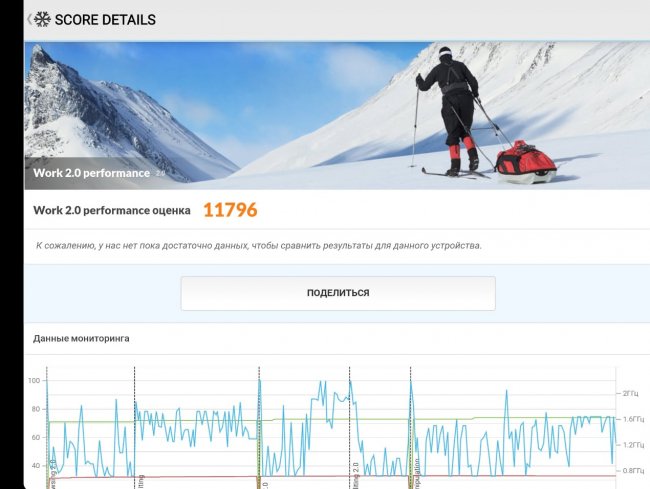Click the small 2.0 version badge
The height and width of the screenshot is (489, 650).
click(x=160, y=173)
